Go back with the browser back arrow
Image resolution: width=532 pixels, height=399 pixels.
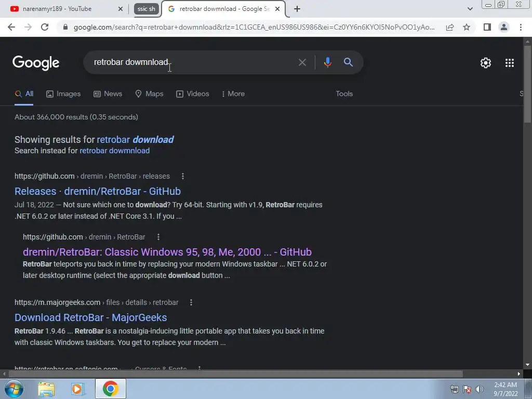pyautogui.click(x=11, y=27)
